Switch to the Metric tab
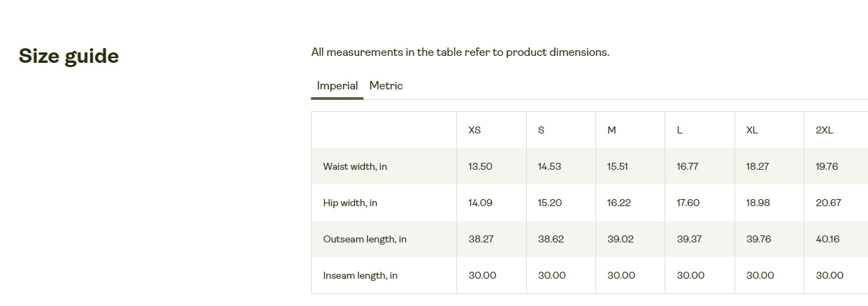The image size is (868, 306). (386, 86)
